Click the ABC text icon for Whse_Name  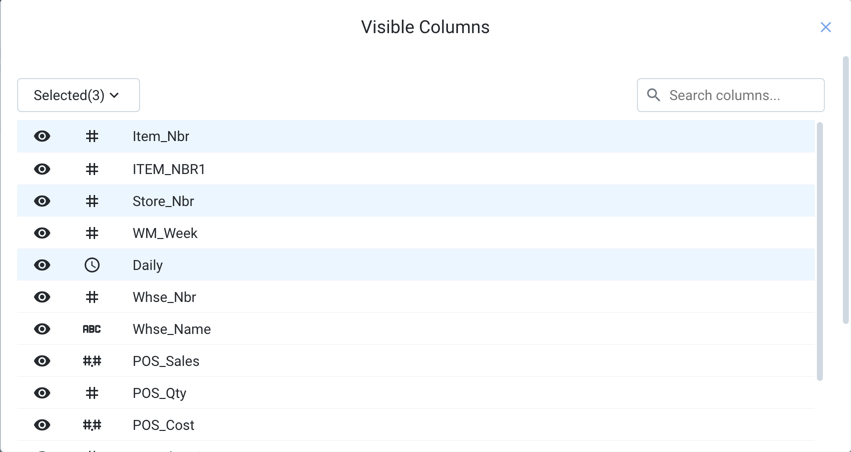pyautogui.click(x=92, y=329)
